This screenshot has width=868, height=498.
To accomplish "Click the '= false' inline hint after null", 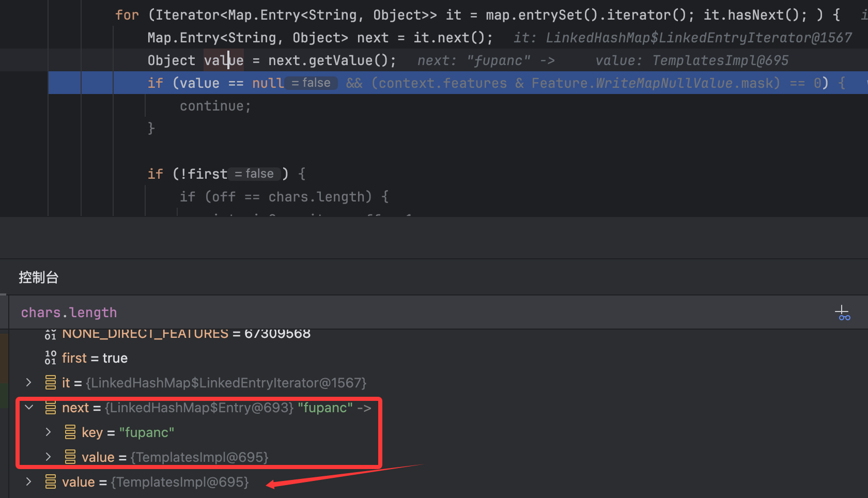I will click(311, 83).
